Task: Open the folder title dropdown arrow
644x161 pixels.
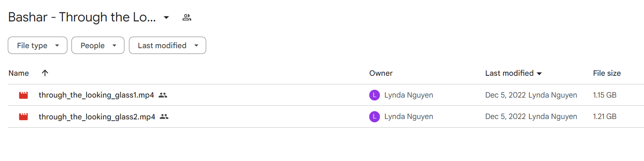Action: click(x=166, y=17)
